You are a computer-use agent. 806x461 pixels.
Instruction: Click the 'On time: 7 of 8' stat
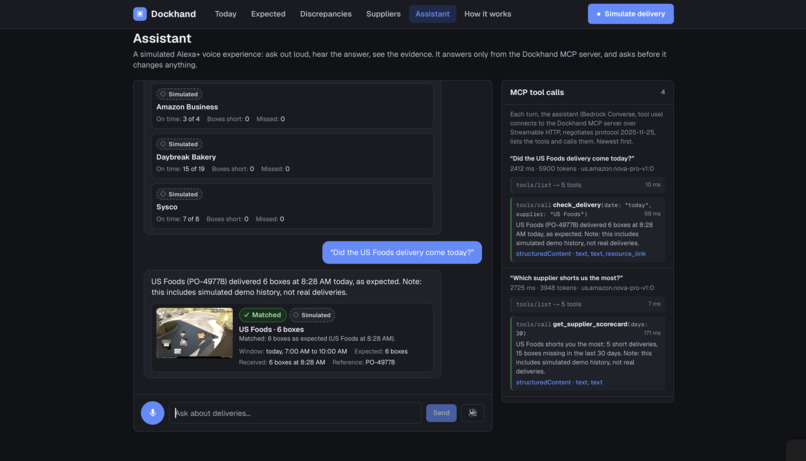coord(178,219)
